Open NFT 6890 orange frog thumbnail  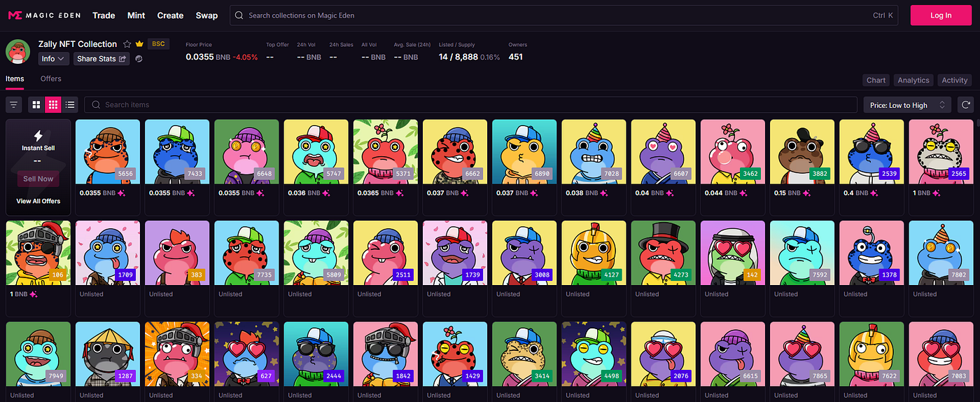524,152
